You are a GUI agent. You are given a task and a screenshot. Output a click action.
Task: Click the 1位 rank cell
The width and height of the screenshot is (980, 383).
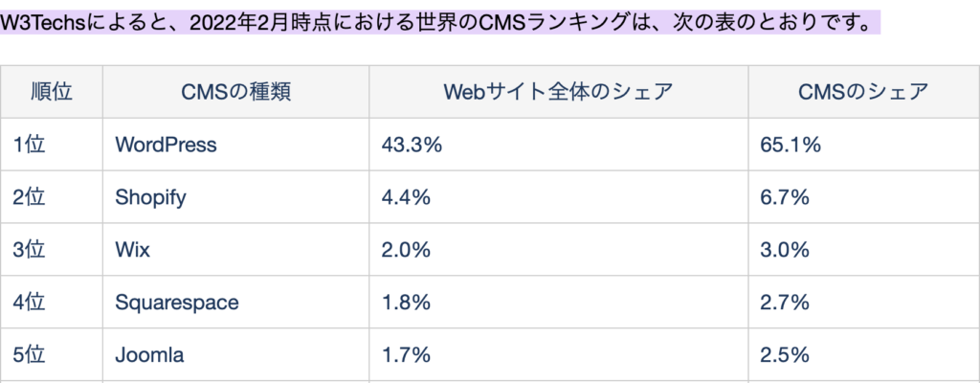tap(29, 145)
